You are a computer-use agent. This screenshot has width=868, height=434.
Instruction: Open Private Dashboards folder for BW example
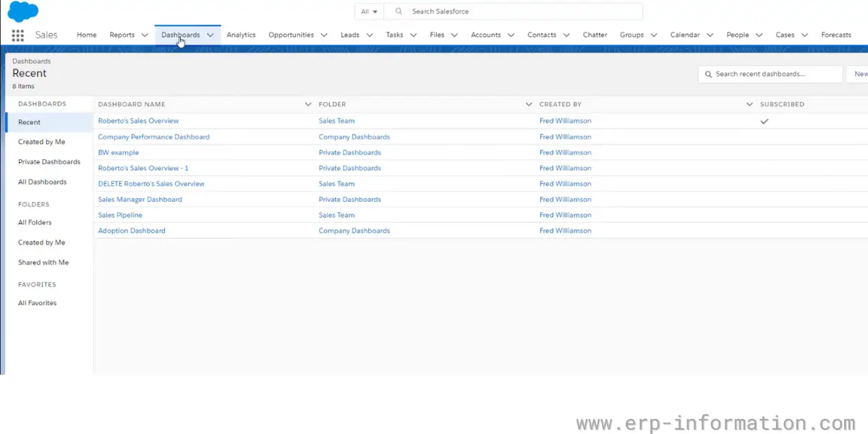click(349, 153)
